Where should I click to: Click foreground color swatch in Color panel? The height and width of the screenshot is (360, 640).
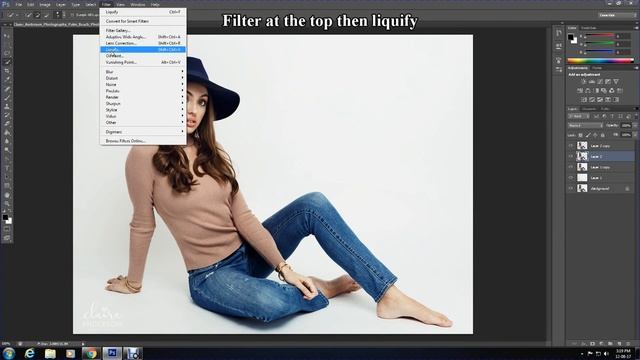pos(570,37)
